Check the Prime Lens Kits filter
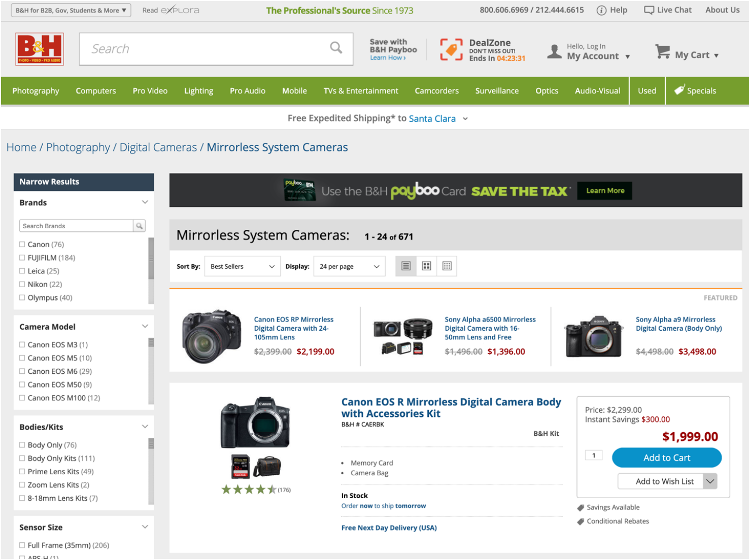The height and width of the screenshot is (560, 749). click(22, 471)
